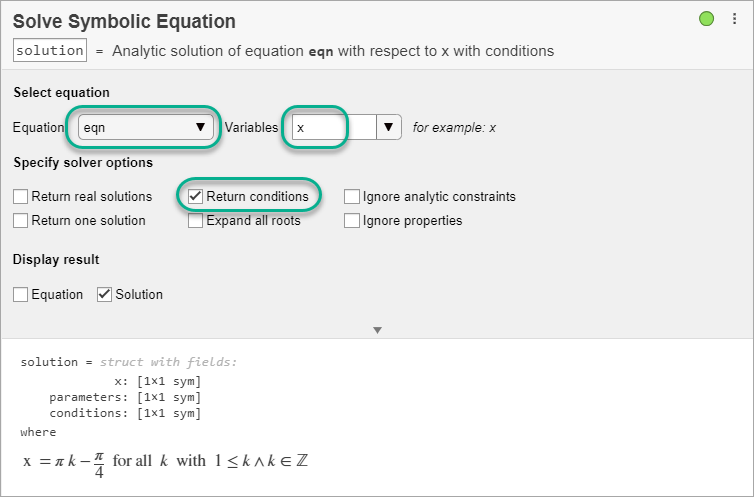The height and width of the screenshot is (497, 754).
Task: Edit the solution output variable name
Action: tap(50, 51)
